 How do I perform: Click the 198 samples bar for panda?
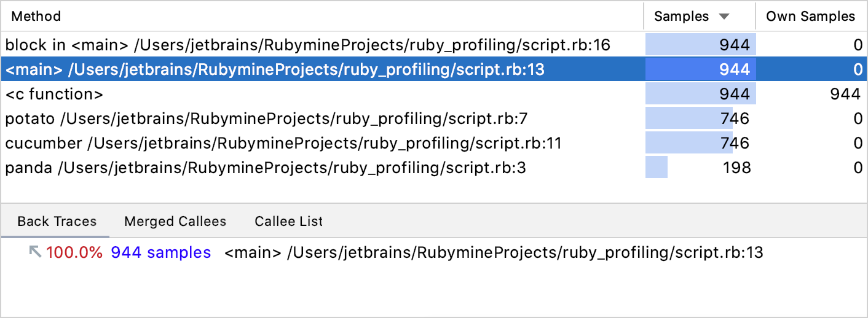click(657, 168)
